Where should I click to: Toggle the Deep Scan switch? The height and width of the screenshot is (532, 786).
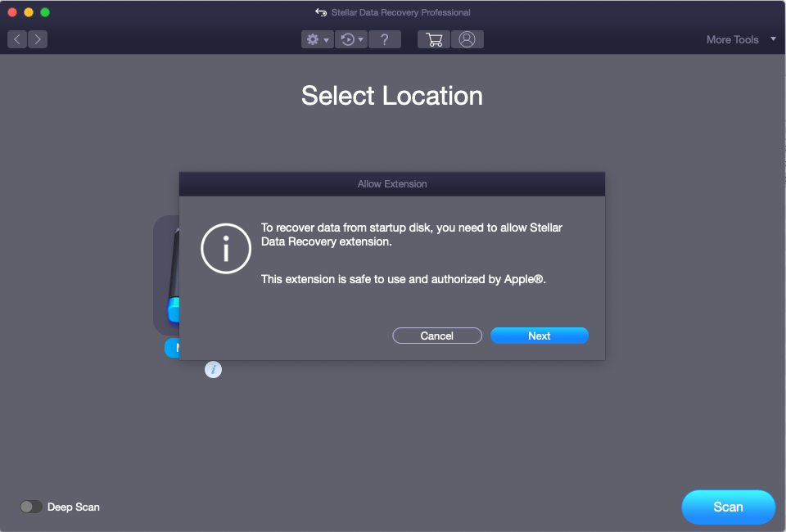click(31, 507)
